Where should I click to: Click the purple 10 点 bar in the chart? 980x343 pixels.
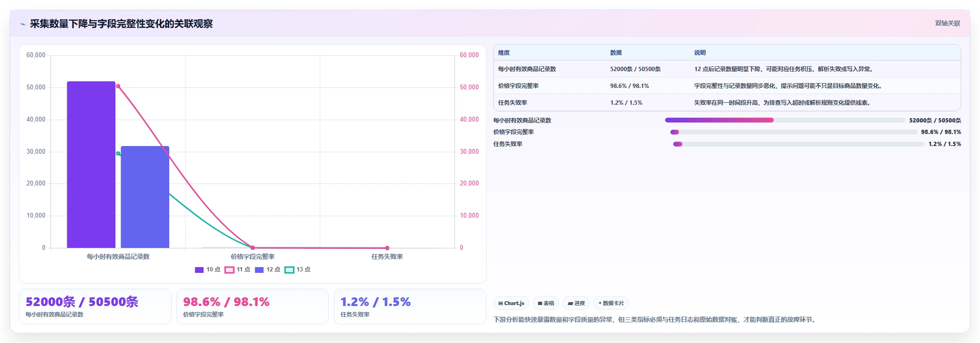coord(91,165)
